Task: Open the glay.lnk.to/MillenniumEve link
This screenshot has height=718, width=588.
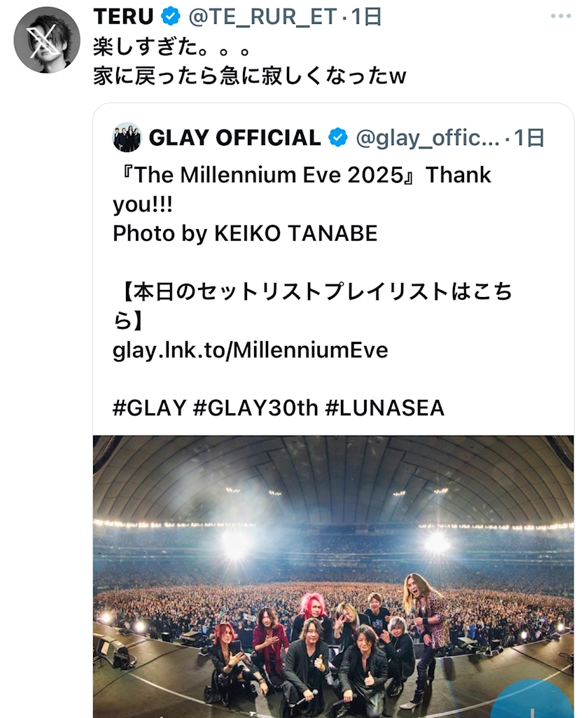Action: pos(250,349)
